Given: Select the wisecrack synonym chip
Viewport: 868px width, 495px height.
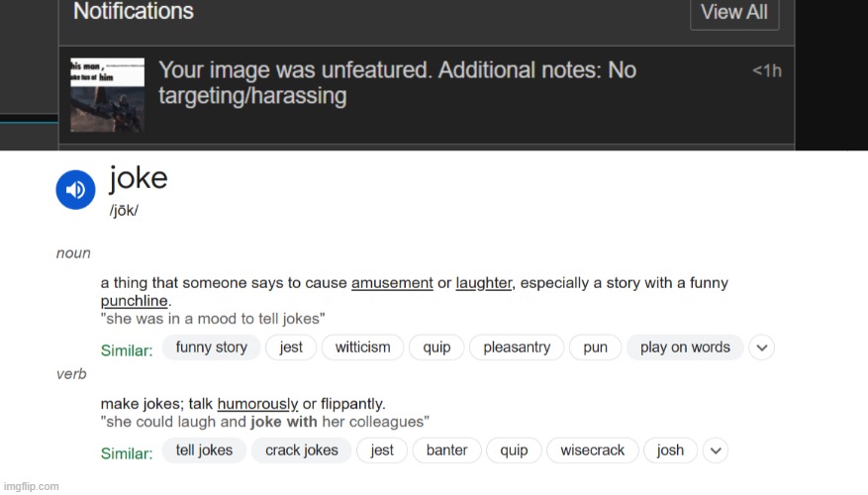Looking at the screenshot, I should 592,450.
